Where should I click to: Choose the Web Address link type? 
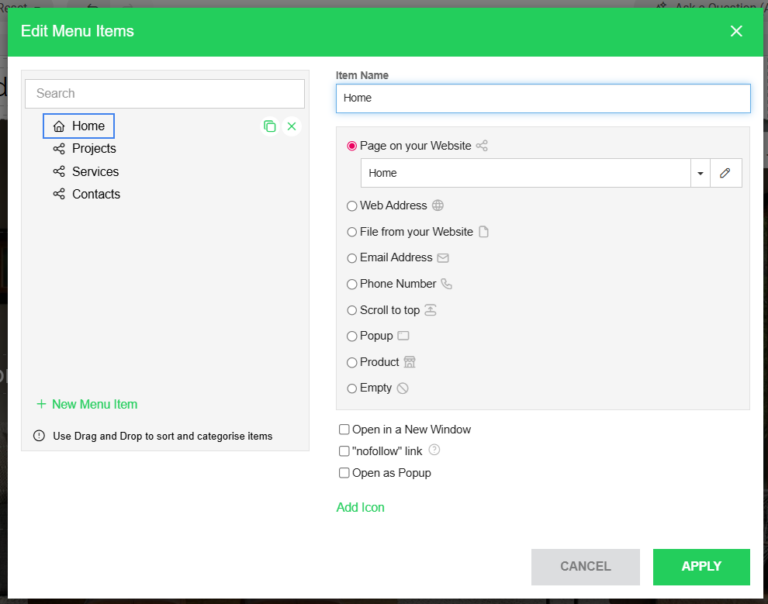coord(352,206)
